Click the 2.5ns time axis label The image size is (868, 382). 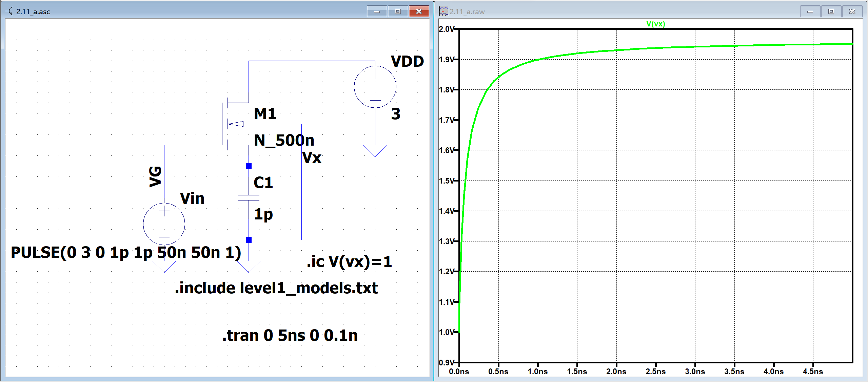click(655, 372)
